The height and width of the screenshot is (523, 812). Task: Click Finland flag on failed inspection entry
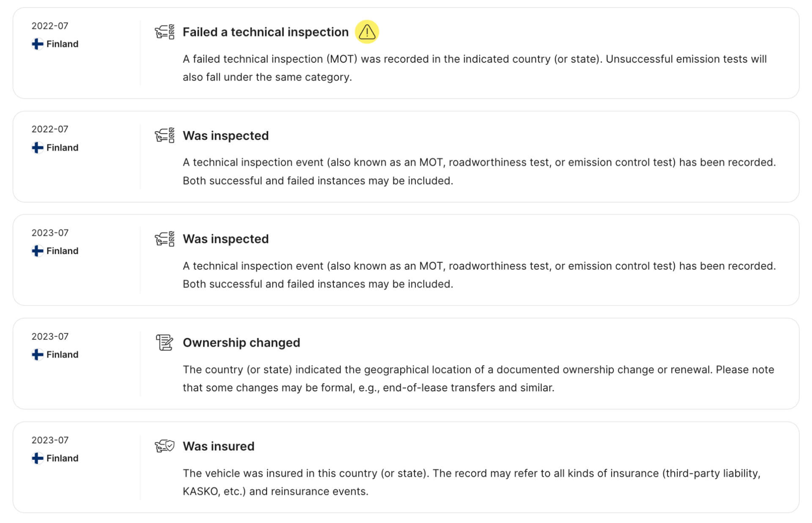[x=37, y=44]
